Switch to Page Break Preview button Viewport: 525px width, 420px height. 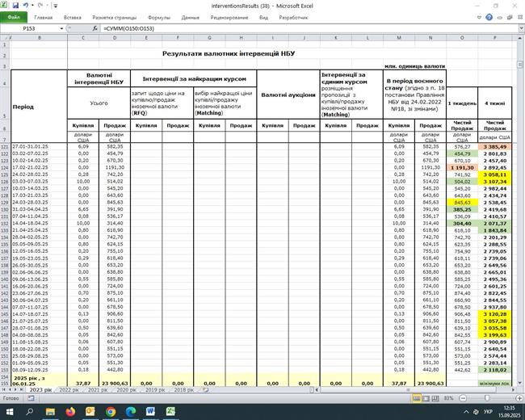pyautogui.click(x=435, y=398)
